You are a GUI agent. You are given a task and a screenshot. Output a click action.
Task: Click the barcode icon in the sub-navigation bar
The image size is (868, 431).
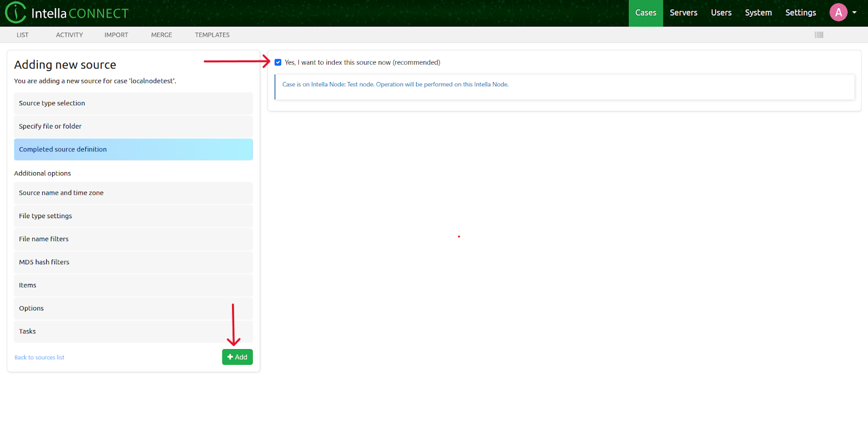(x=819, y=35)
